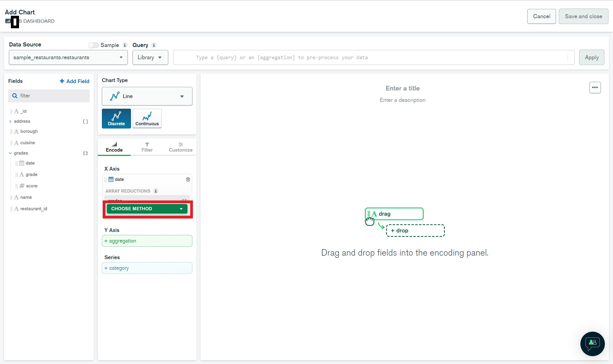This screenshot has height=364, width=613.
Task: Open the Chart Type Line dropdown
Action: [x=147, y=96]
